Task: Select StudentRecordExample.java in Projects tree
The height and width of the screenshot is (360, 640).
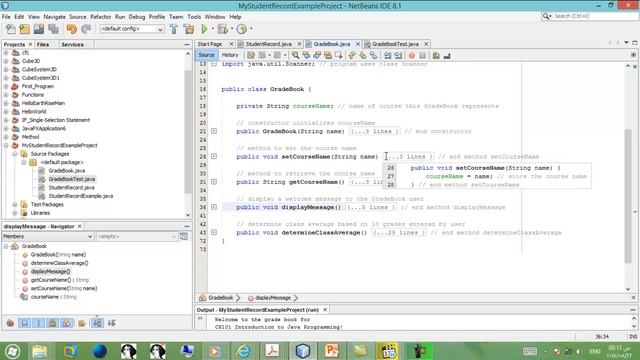Action: pos(80,196)
